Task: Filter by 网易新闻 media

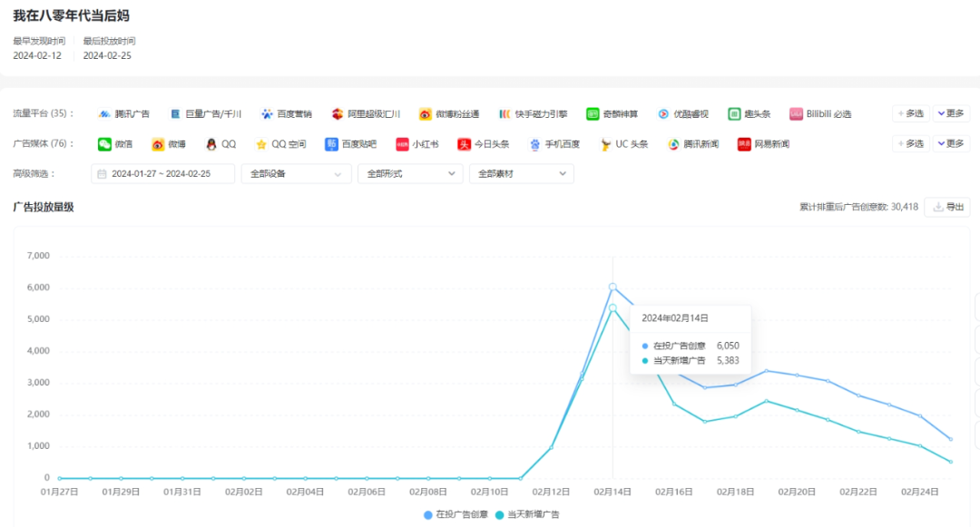Action: coord(744,144)
